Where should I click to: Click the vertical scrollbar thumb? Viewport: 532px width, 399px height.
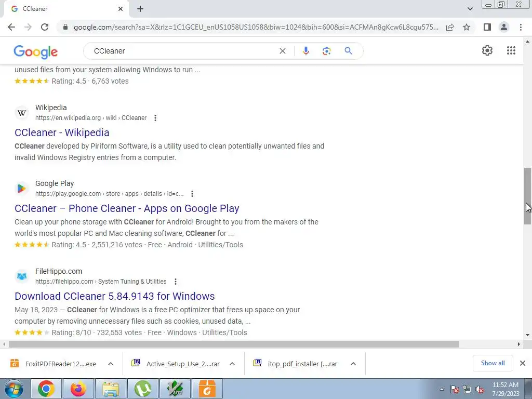click(527, 196)
